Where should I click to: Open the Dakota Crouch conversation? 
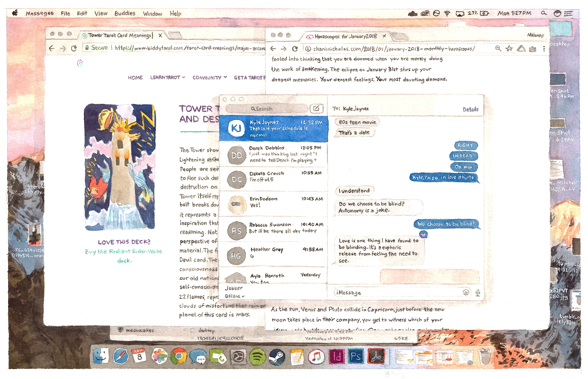pyautogui.click(x=273, y=179)
